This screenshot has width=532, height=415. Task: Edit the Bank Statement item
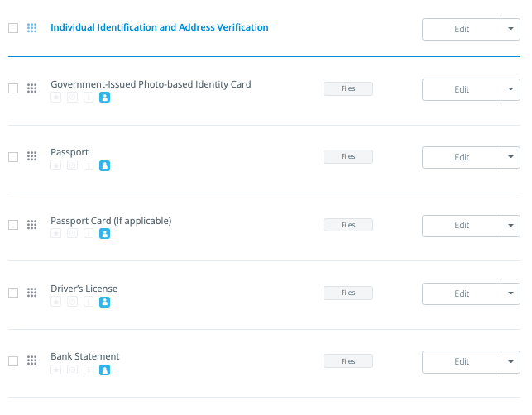coord(461,361)
